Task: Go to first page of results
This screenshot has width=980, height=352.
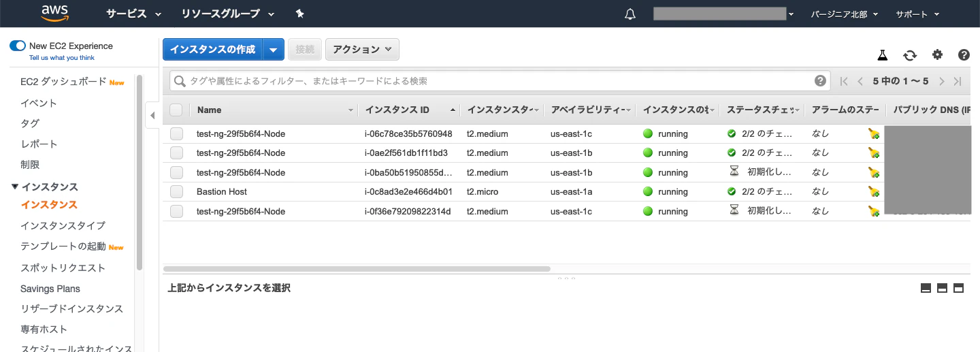Action: 844,81
